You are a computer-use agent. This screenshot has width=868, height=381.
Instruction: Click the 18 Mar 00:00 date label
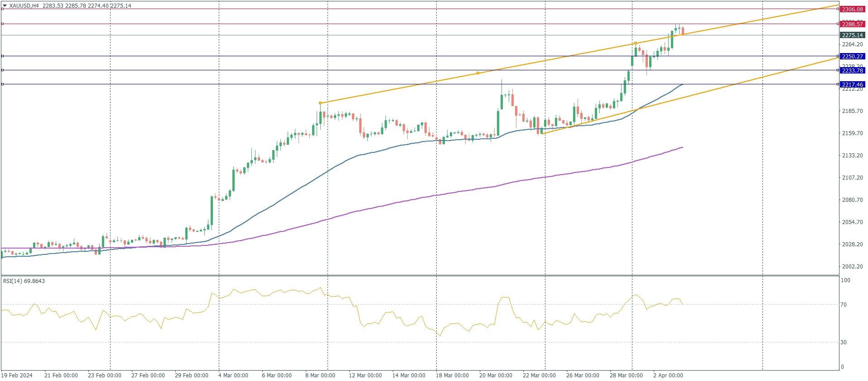452,376
